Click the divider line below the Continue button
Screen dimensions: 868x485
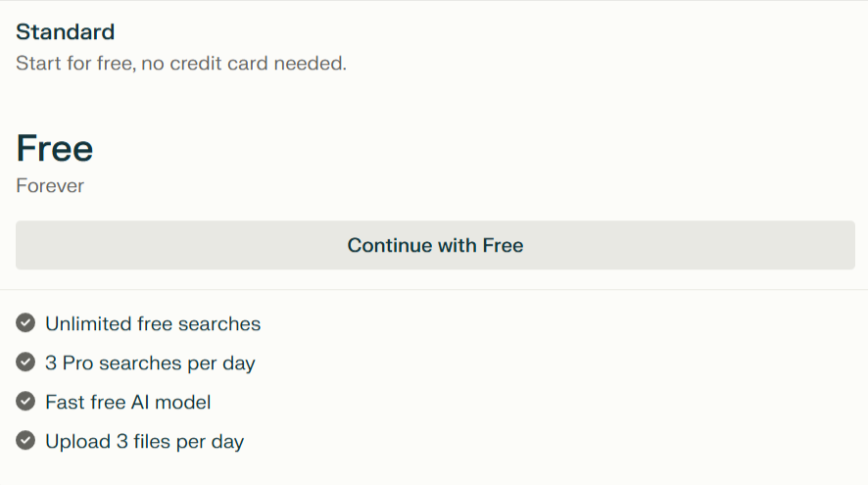click(434, 290)
